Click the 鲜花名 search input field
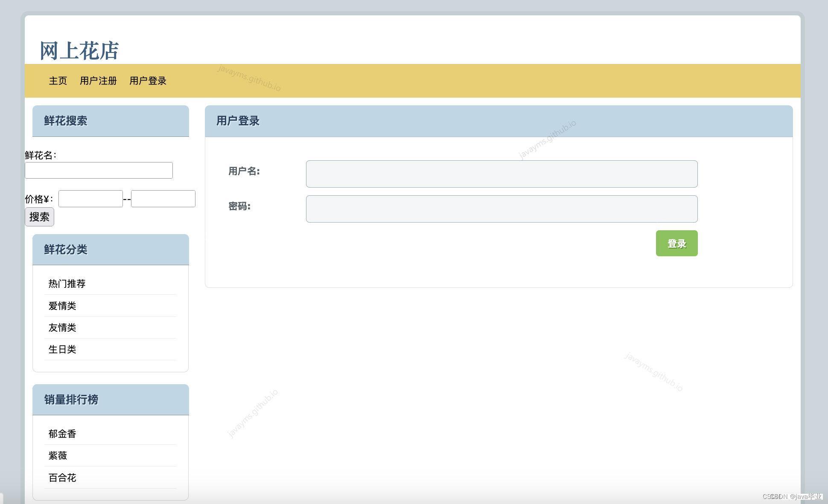This screenshot has width=828, height=504. 100,170
